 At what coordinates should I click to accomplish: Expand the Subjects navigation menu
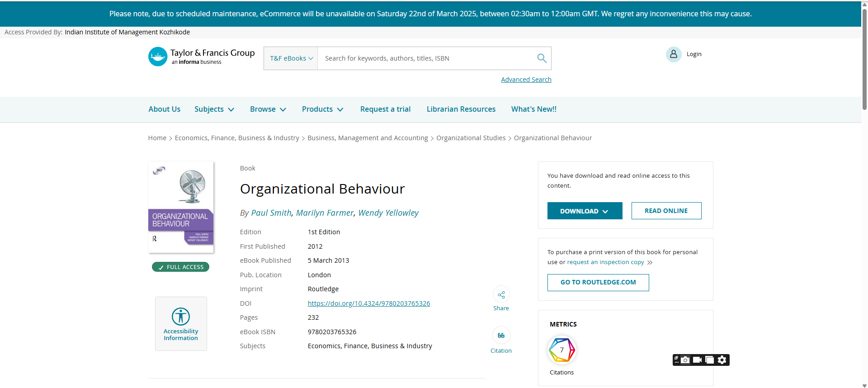214,109
